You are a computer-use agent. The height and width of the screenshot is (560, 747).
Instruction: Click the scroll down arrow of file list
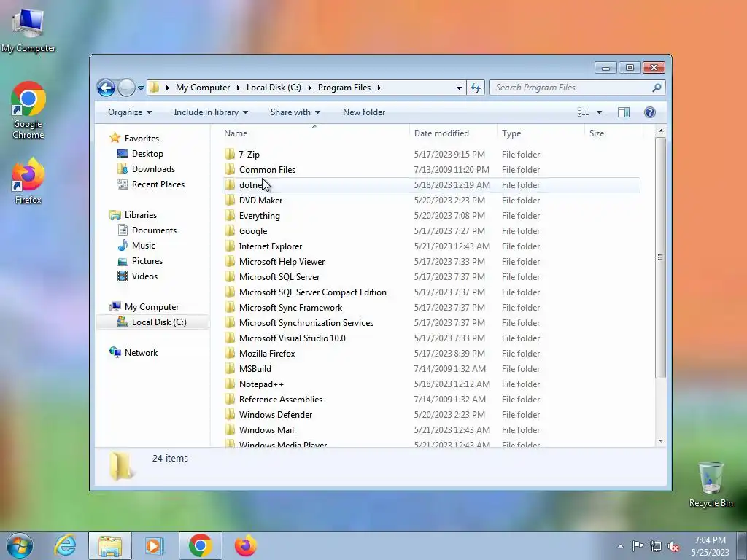(x=661, y=441)
